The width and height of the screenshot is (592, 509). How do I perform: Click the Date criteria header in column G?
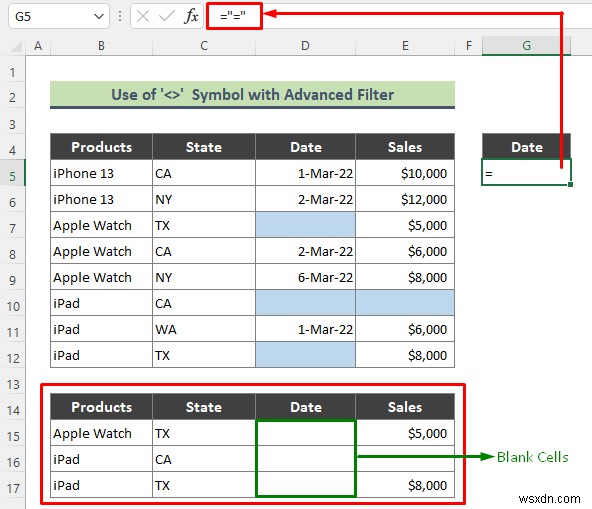pyautogui.click(x=526, y=147)
